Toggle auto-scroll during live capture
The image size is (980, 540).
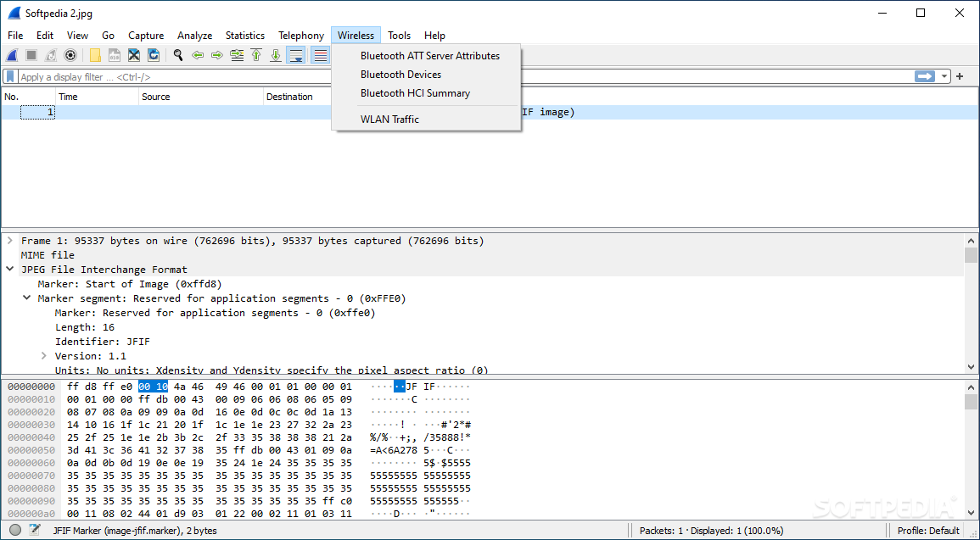click(295, 56)
